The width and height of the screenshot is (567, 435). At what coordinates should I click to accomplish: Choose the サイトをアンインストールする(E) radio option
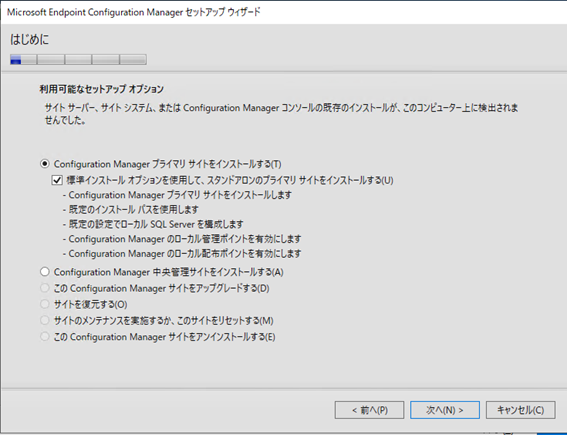pos(44,337)
